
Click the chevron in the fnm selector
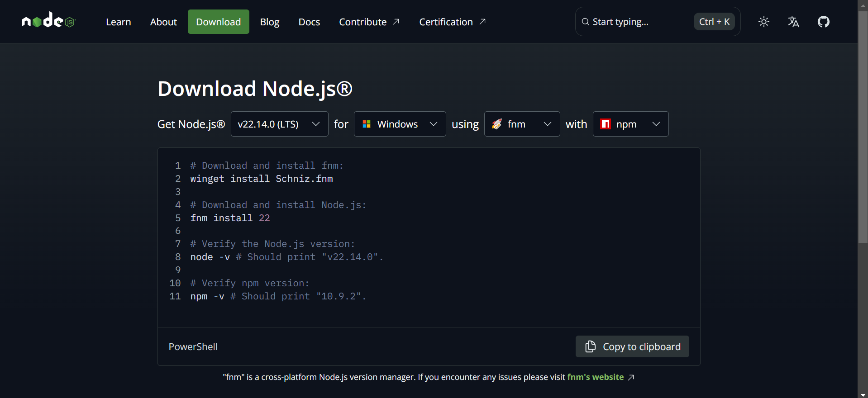tap(548, 124)
